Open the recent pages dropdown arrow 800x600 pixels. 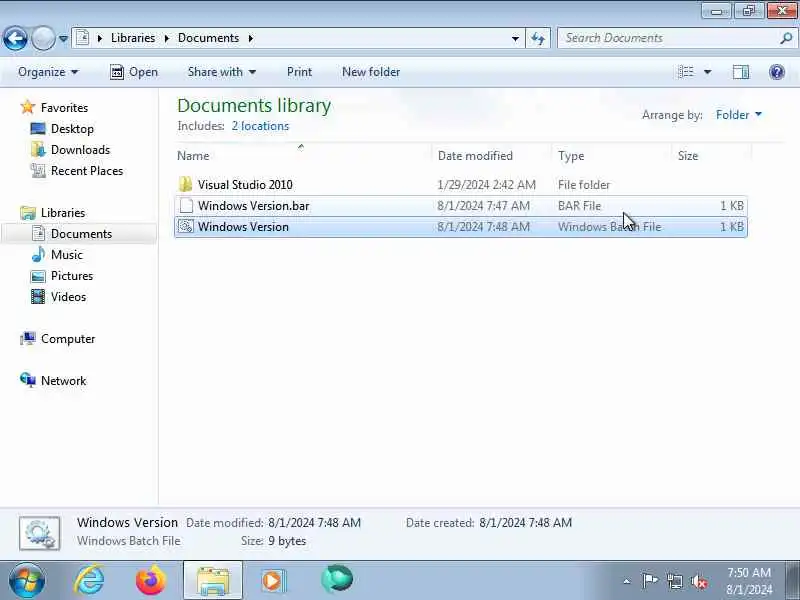click(x=63, y=38)
